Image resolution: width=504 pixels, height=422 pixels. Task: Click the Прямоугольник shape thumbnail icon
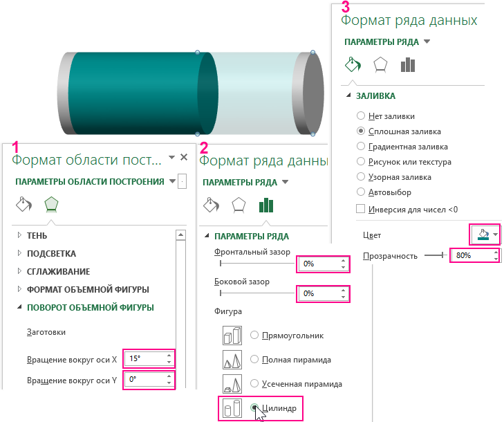[x=232, y=335]
